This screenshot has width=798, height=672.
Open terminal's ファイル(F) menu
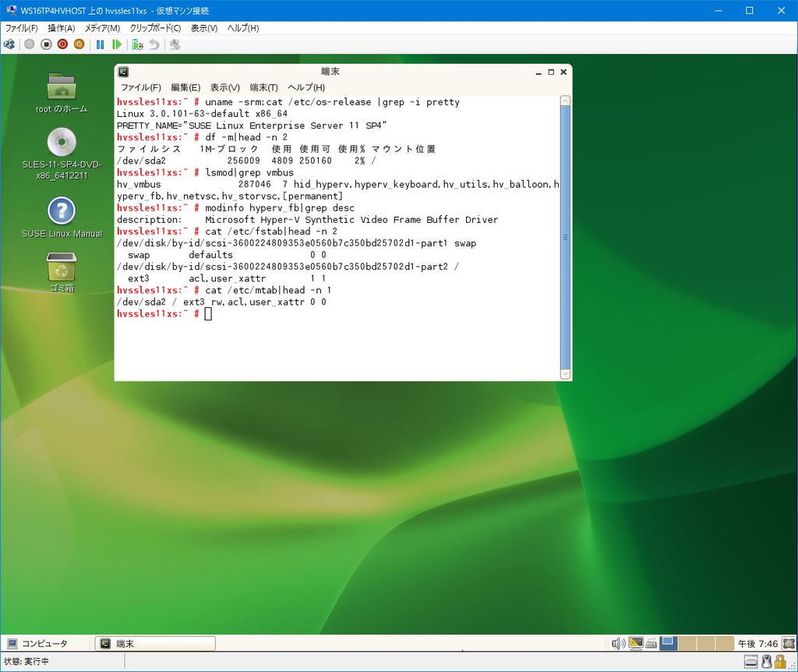[141, 87]
